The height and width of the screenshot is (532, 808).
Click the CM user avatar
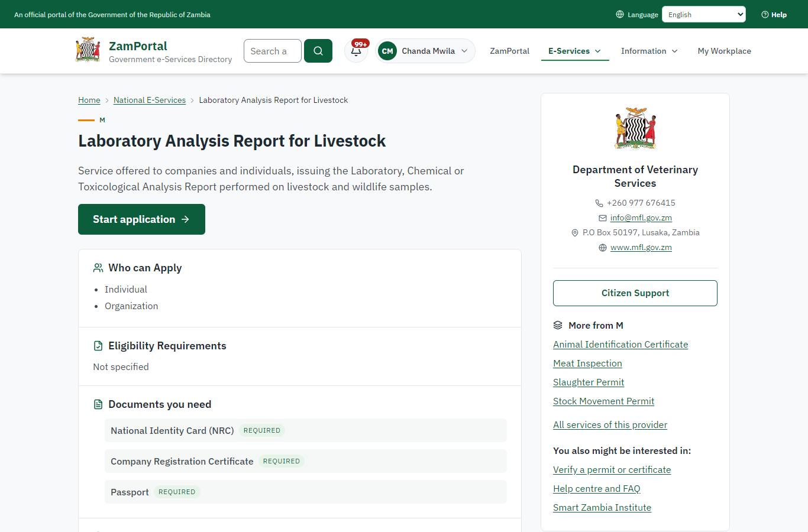pyautogui.click(x=387, y=51)
